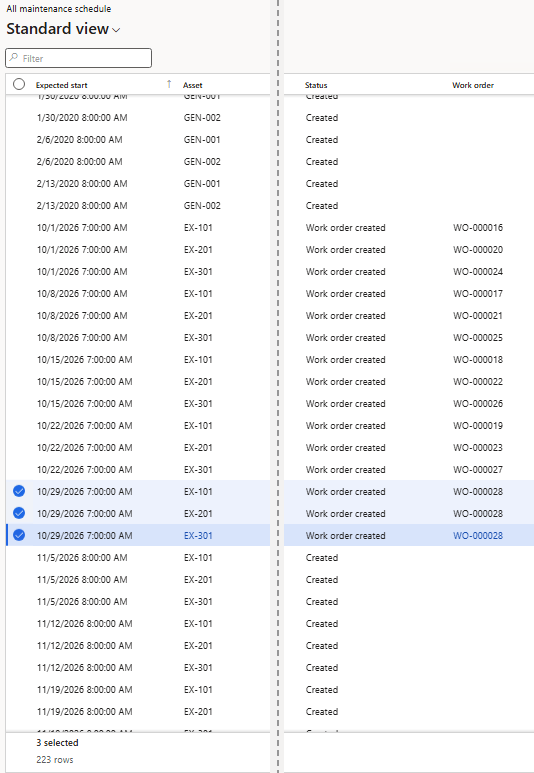The width and height of the screenshot is (534, 773).
Task: Select EX-301 asset on 10/1/2026 row
Action: 198,272
